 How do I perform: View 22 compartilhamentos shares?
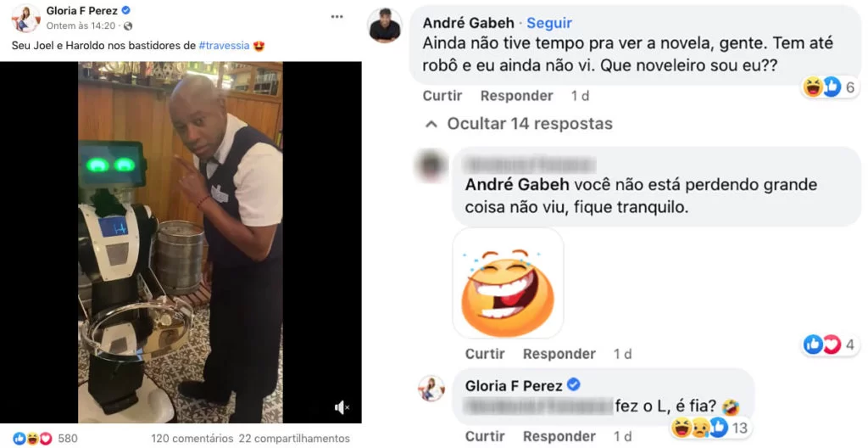click(294, 439)
